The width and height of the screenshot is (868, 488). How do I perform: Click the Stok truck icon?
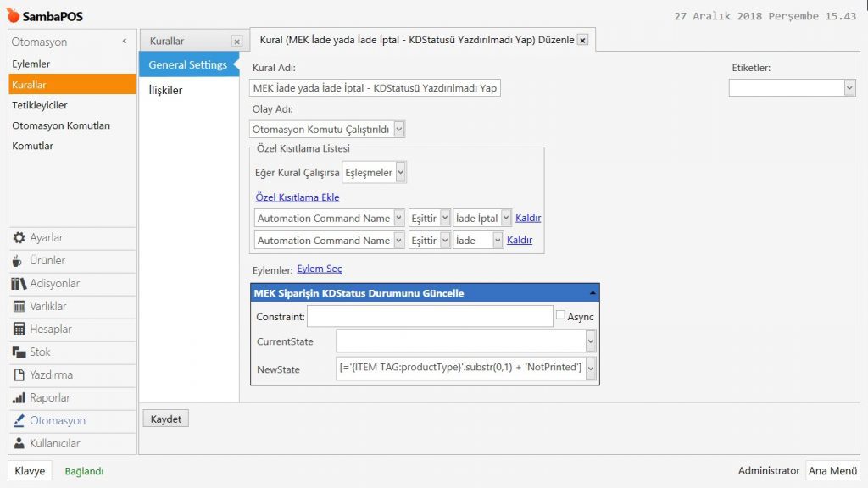19,352
